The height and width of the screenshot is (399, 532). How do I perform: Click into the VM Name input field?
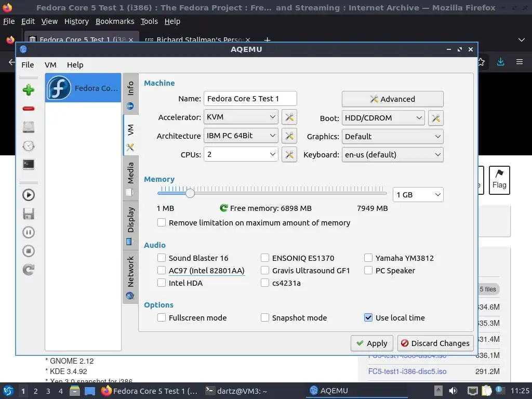[x=250, y=99]
